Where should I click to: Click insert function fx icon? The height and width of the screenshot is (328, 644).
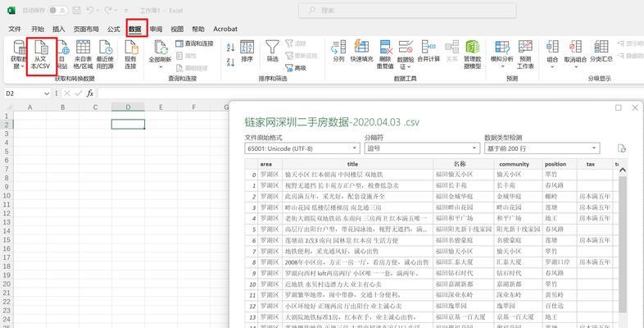click(90, 93)
